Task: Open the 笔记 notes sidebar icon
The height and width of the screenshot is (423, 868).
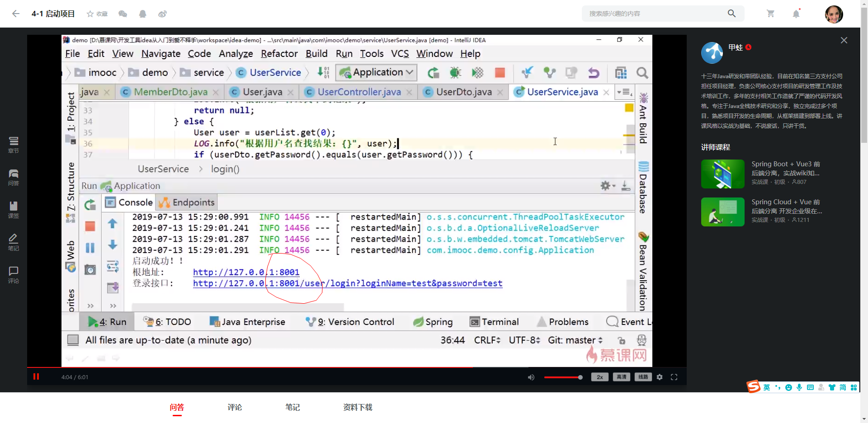Action: point(14,242)
